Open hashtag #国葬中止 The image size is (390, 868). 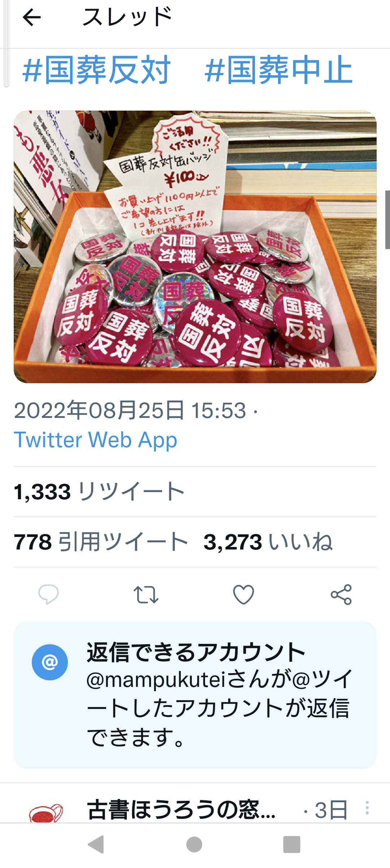278,70
